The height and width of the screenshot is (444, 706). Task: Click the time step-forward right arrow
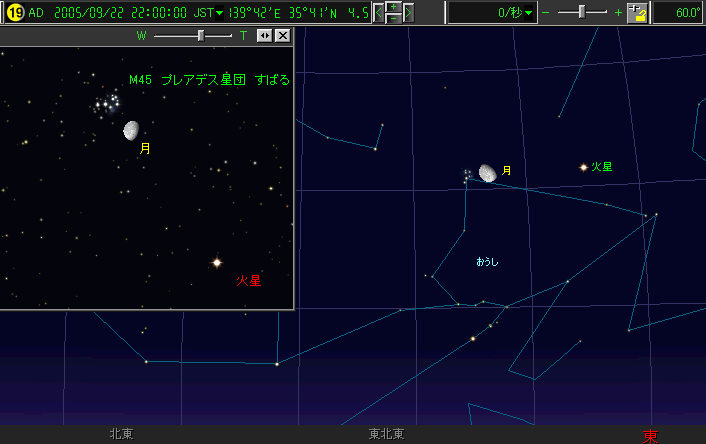[409, 13]
